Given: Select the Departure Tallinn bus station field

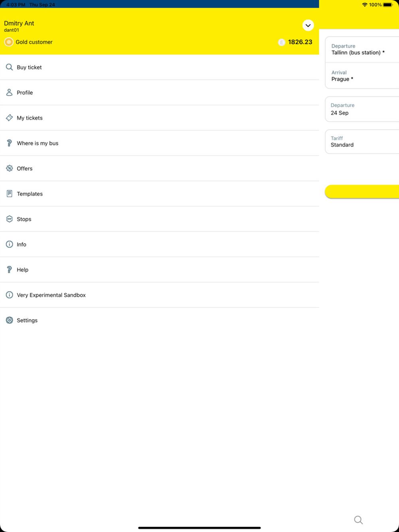Looking at the screenshot, I should coord(362,49).
